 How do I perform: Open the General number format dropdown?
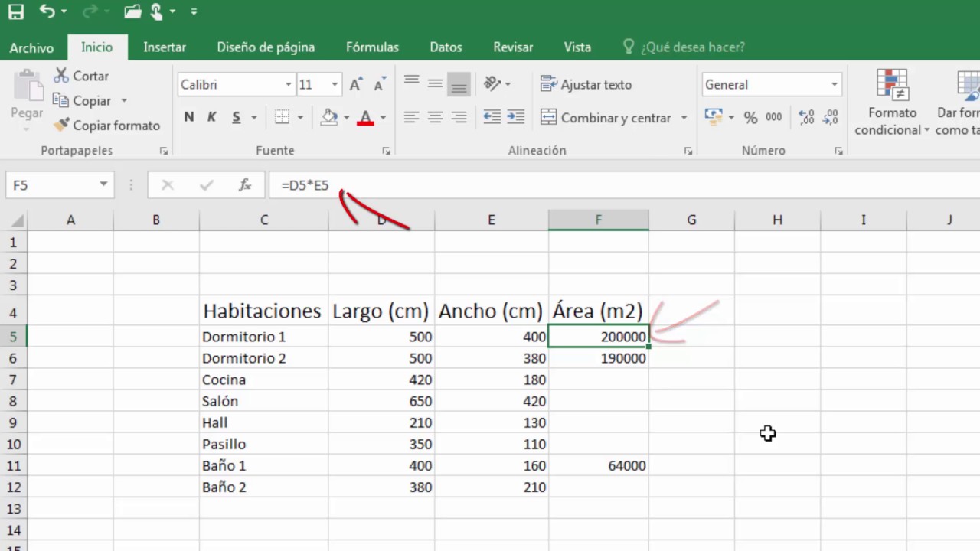coord(834,85)
